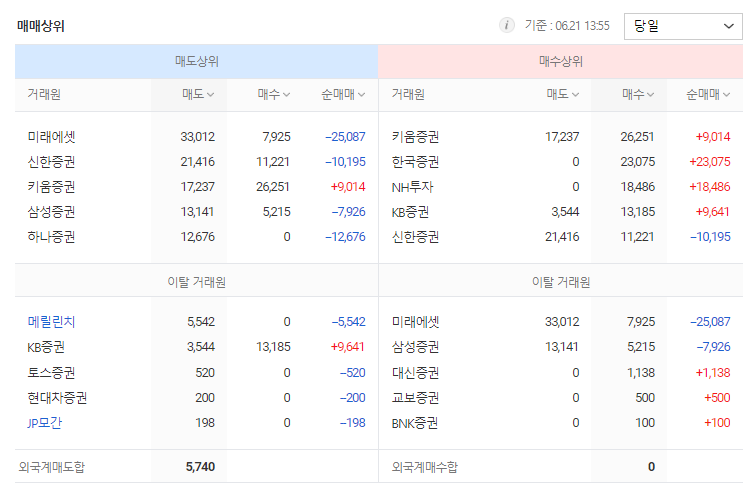Image resolution: width=749 pixels, height=487 pixels.
Task: Click the 외국계매도합 value 5,740
Action: [200, 466]
